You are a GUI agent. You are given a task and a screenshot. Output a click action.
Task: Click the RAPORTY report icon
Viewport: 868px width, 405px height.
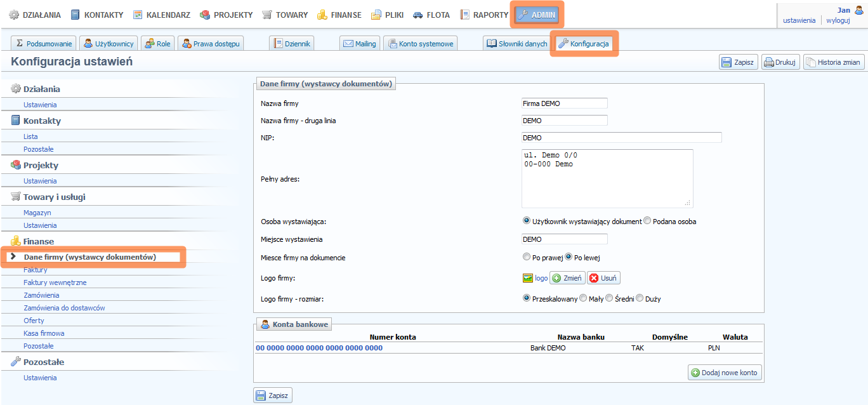tap(465, 15)
